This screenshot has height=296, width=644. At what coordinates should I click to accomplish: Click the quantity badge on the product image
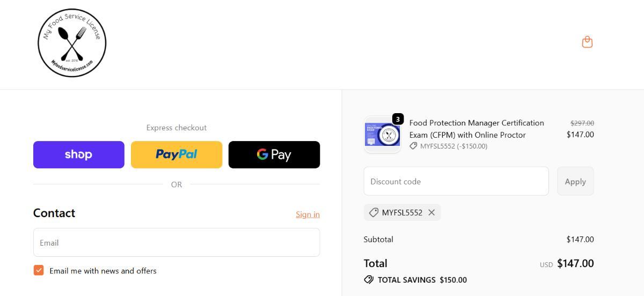(398, 119)
